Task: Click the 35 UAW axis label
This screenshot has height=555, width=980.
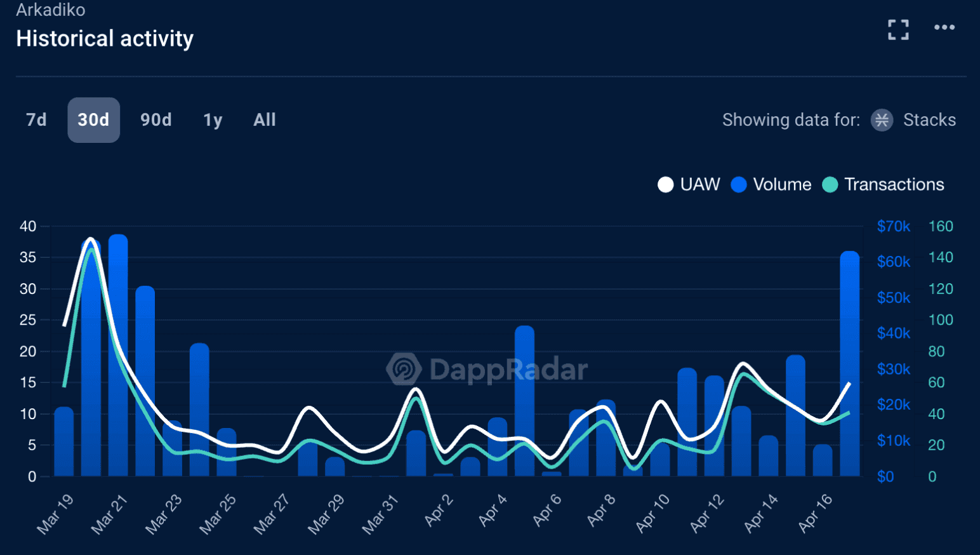Action: tap(28, 257)
